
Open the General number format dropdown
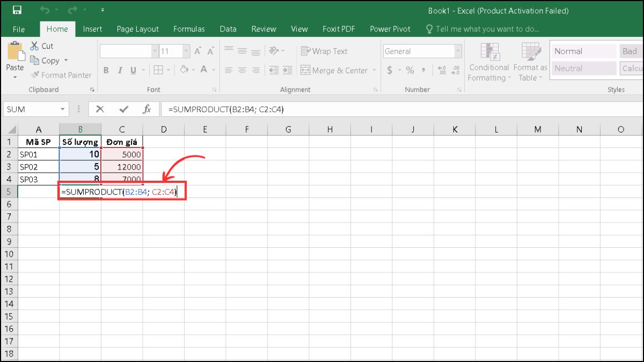click(457, 51)
